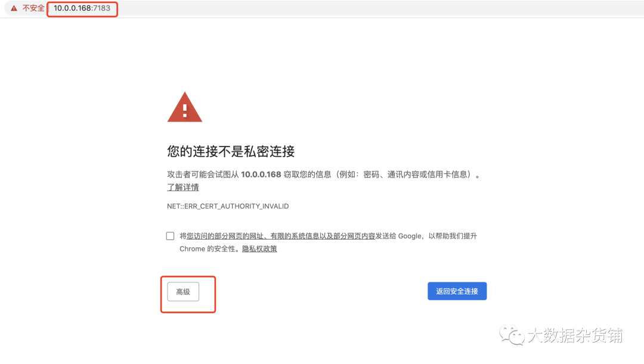Click the WeChat logo watermark icon
The height and width of the screenshot is (364, 644).
point(512,335)
